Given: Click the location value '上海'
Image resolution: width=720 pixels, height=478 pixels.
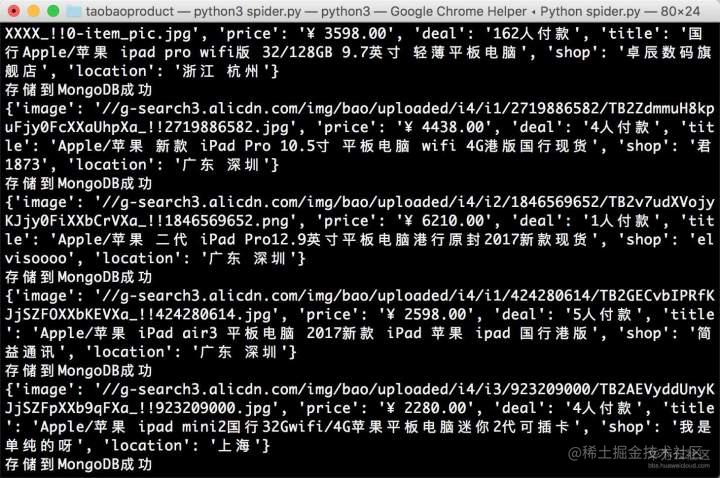Looking at the screenshot, I should click(234, 446).
